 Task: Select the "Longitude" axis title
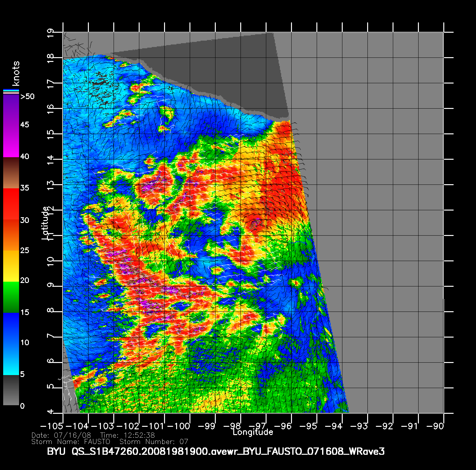(x=253, y=432)
